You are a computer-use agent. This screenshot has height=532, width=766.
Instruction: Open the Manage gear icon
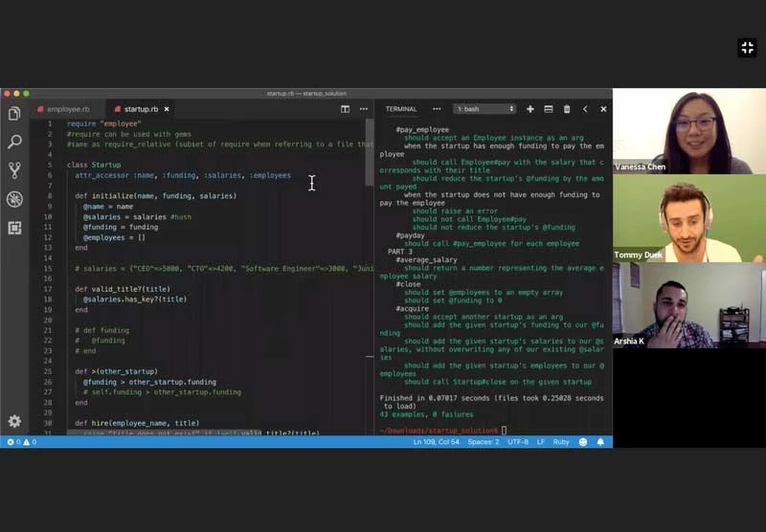click(x=14, y=421)
